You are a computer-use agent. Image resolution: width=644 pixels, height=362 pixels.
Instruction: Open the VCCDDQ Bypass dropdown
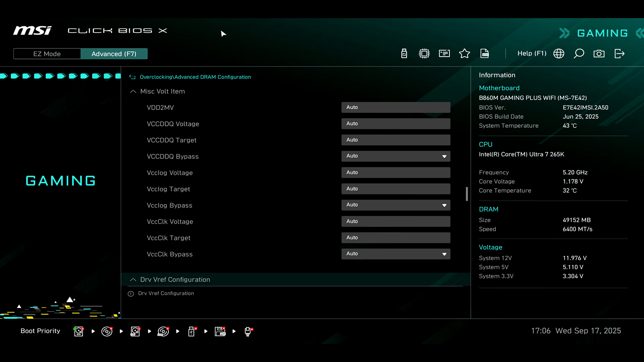pyautogui.click(x=396, y=156)
